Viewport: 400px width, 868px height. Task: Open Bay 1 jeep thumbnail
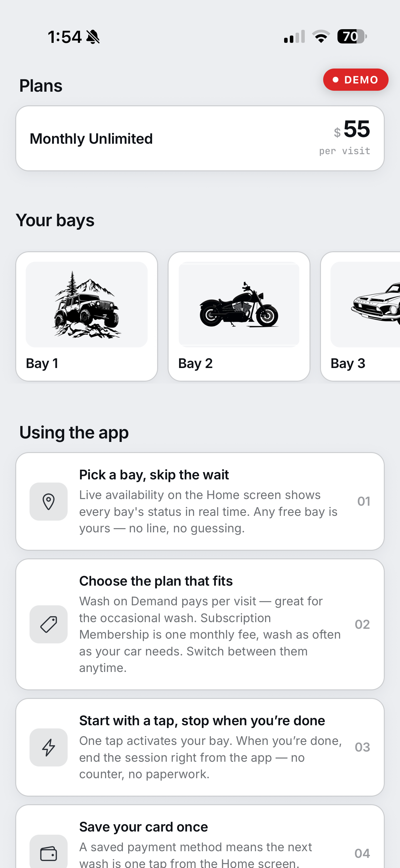coord(87,305)
